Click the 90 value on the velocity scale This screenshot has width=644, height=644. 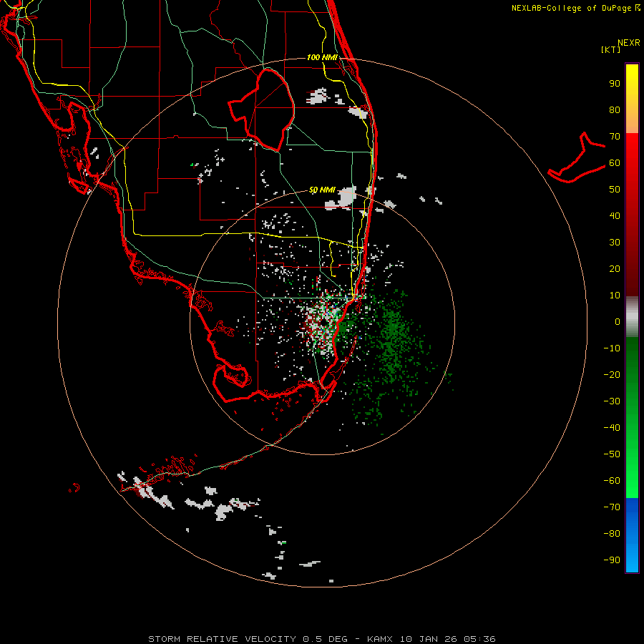[x=615, y=84]
